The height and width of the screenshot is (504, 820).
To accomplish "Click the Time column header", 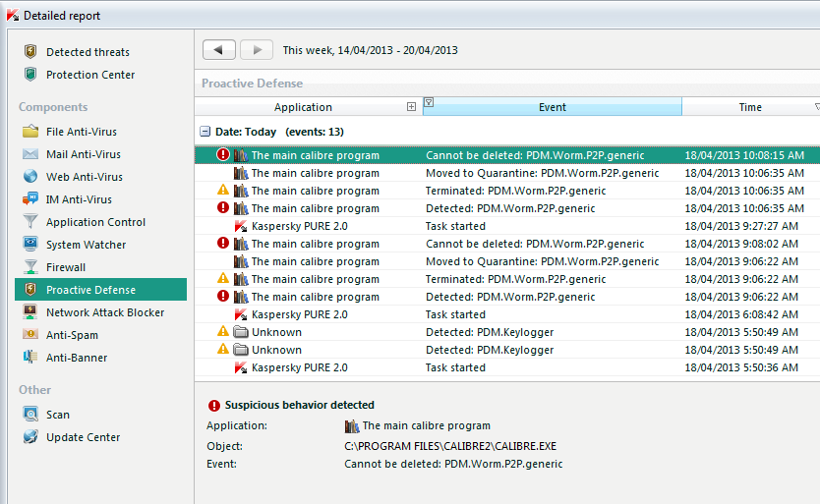I will (x=750, y=107).
